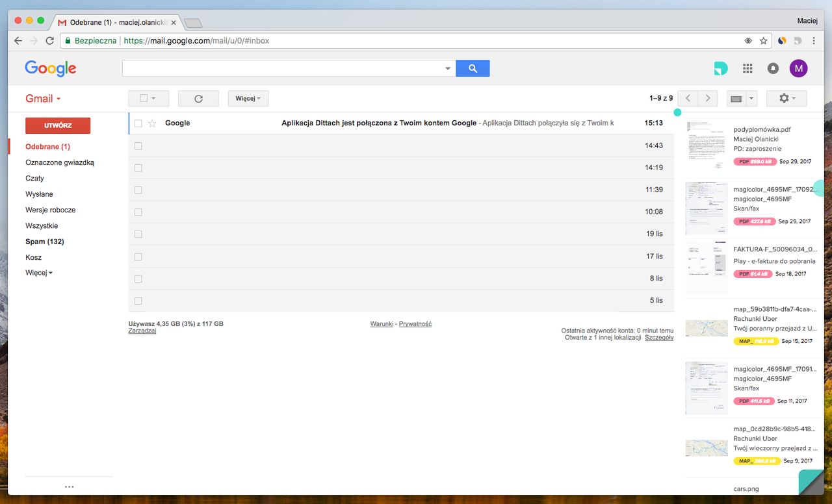Close the Odebrane Gmail tab

tap(174, 22)
